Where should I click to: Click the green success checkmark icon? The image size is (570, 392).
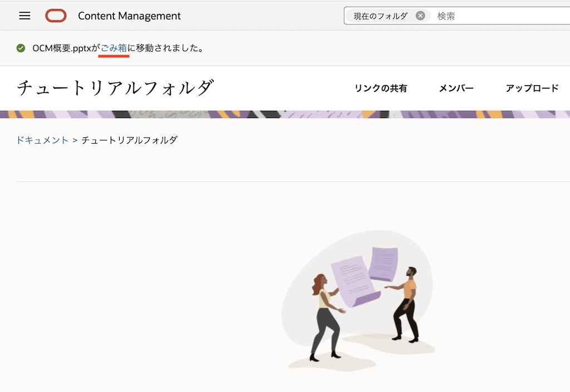[x=20, y=48]
